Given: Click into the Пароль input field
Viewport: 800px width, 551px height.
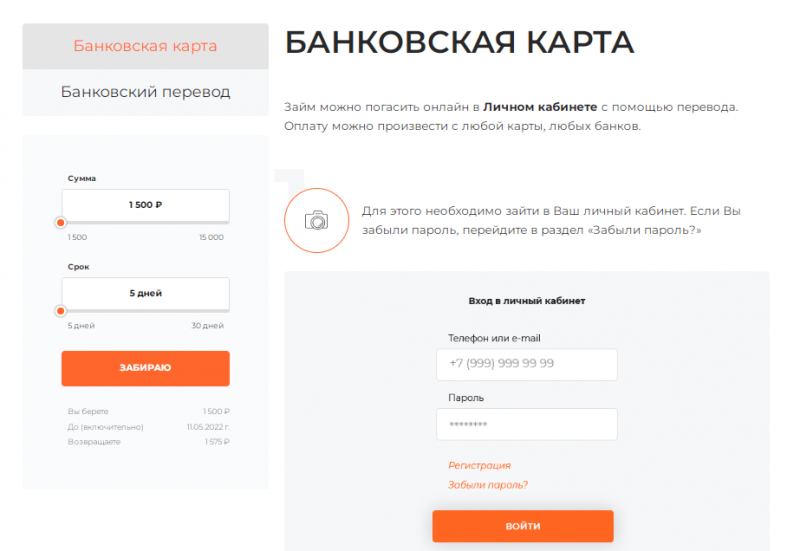Looking at the screenshot, I should pos(526,424).
